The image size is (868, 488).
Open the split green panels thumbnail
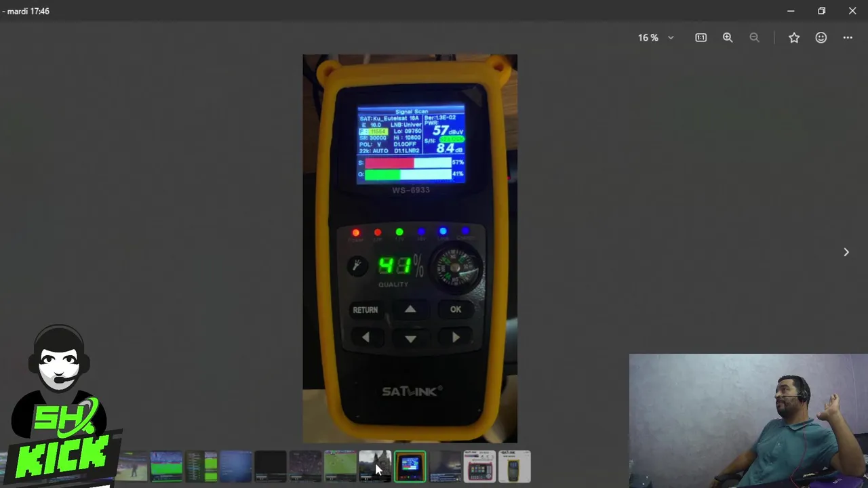[x=201, y=466]
